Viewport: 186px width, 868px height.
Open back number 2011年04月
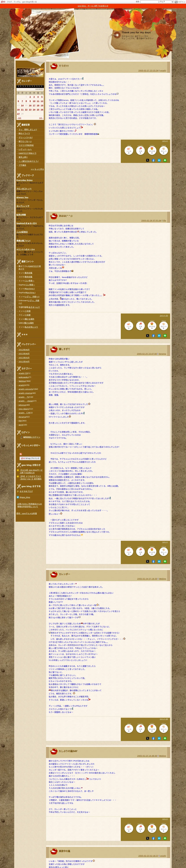(24, 362)
